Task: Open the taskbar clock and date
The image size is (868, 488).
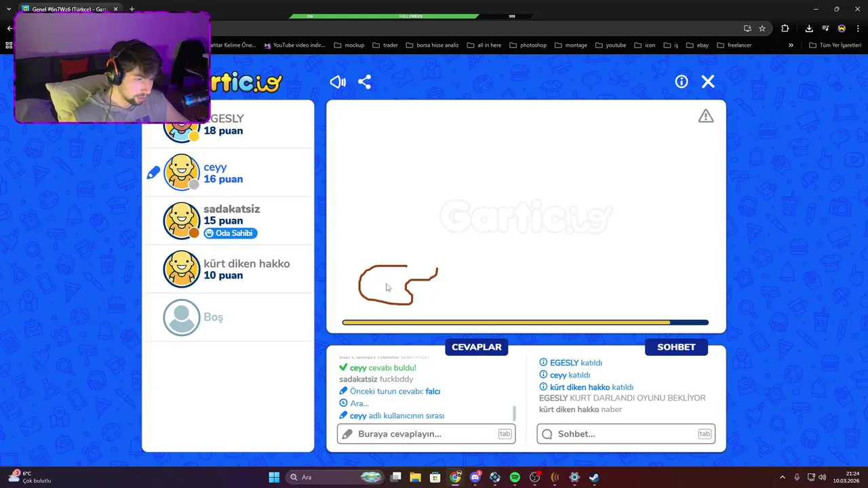Action: [x=847, y=477]
